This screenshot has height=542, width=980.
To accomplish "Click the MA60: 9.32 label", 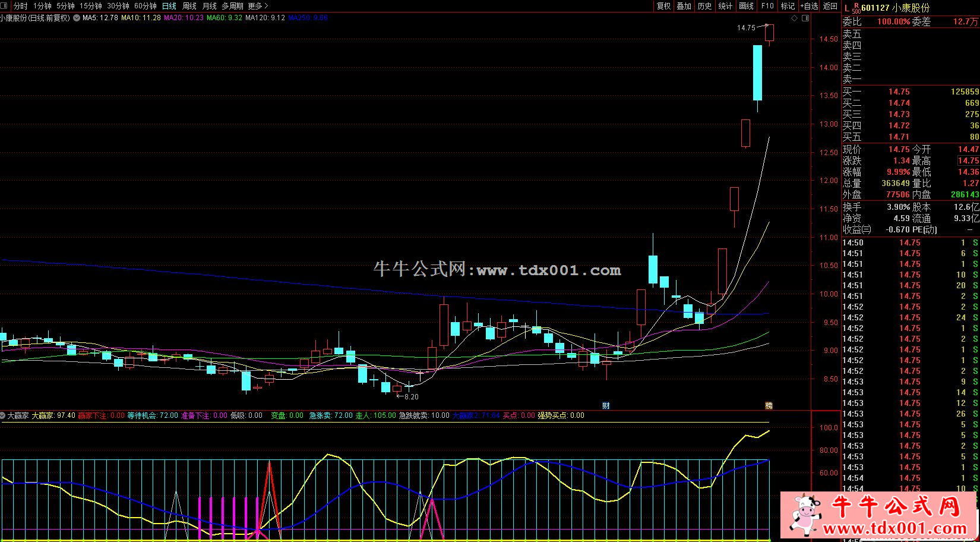I will (225, 18).
